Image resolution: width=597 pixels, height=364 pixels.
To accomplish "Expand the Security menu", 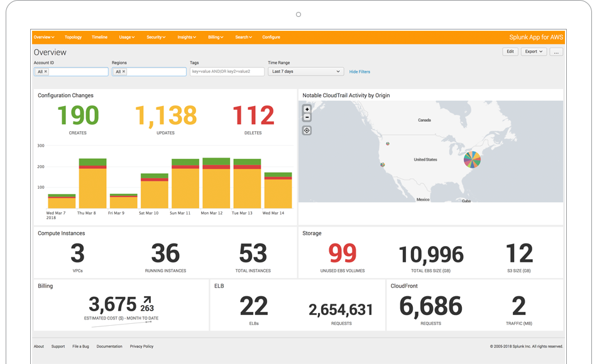I will 156,37.
